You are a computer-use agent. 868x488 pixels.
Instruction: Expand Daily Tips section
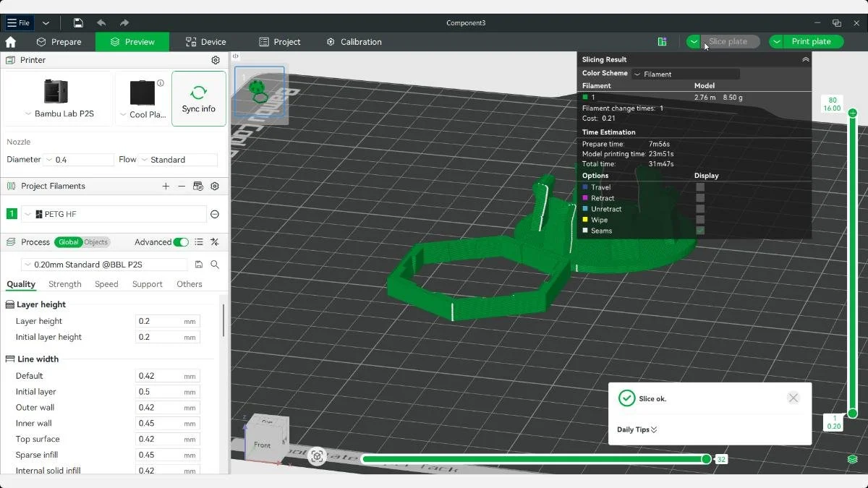coord(637,429)
